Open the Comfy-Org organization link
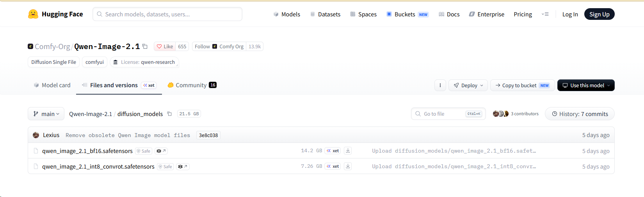 click(x=52, y=46)
